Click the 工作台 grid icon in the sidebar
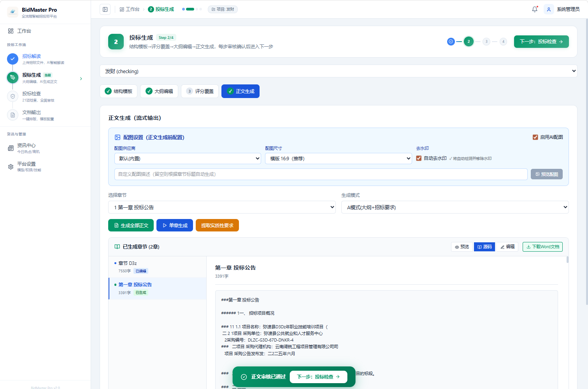The width and height of the screenshot is (588, 389). pyautogui.click(x=11, y=31)
